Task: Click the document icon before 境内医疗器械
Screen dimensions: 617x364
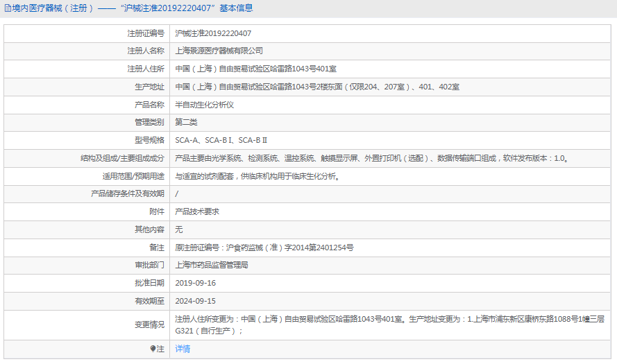Action: [x=8, y=8]
